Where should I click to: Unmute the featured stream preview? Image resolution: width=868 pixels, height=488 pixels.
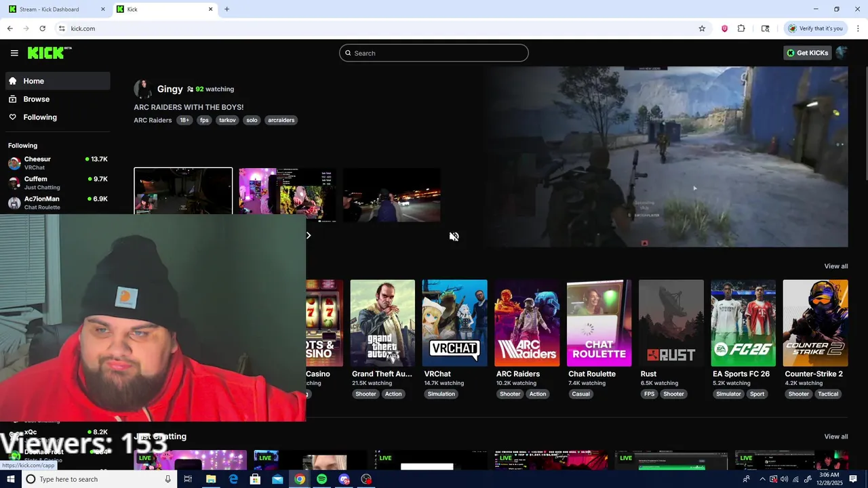tap(454, 237)
